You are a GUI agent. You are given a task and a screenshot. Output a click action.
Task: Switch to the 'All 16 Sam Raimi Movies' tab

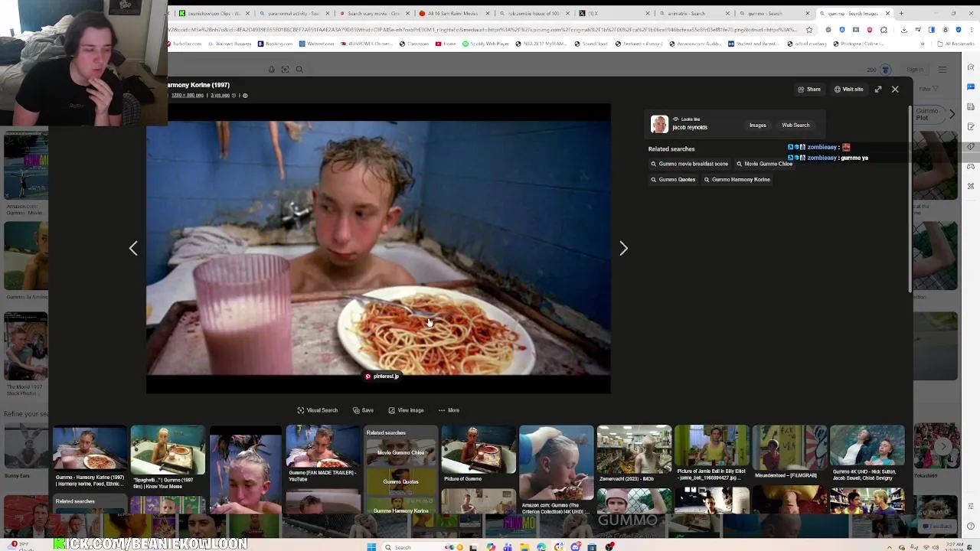point(453,13)
